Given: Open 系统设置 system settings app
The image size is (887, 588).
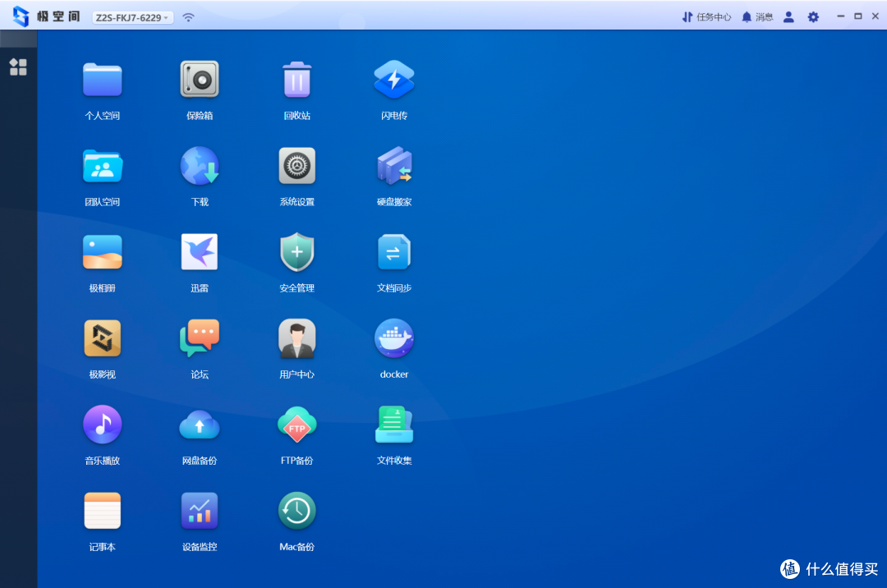Looking at the screenshot, I should [297, 166].
